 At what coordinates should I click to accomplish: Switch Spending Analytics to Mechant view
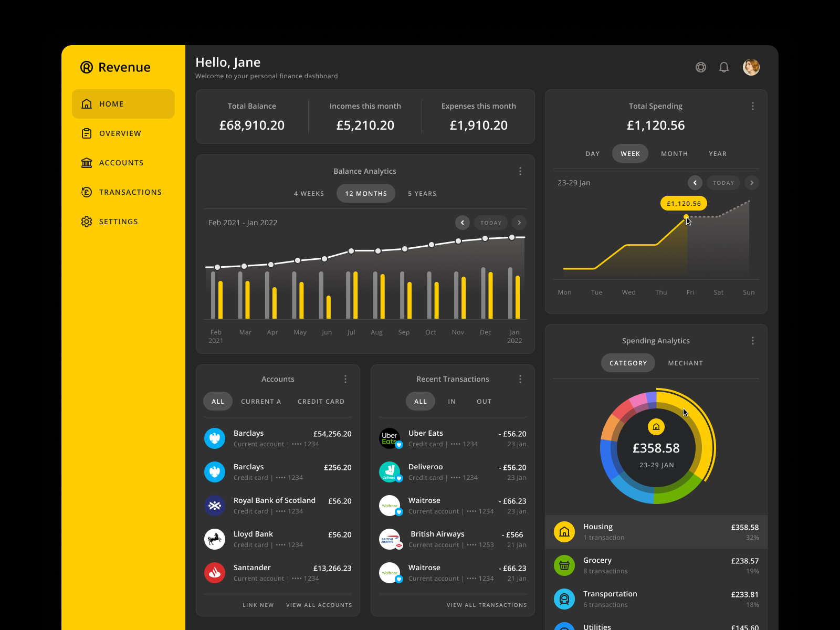click(x=686, y=363)
